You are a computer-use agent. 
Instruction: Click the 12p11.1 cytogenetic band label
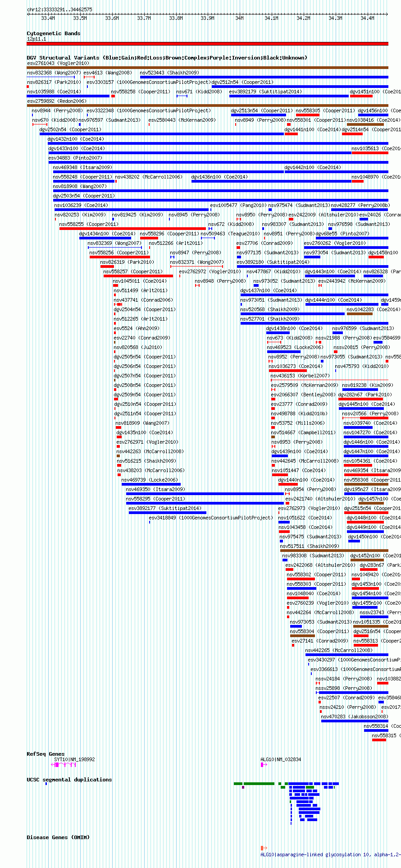pyautogui.click(x=36, y=39)
